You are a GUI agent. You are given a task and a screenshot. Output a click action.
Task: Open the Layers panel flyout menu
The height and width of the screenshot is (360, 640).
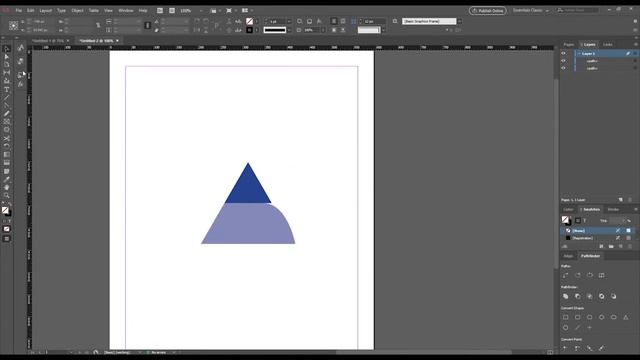coord(636,44)
